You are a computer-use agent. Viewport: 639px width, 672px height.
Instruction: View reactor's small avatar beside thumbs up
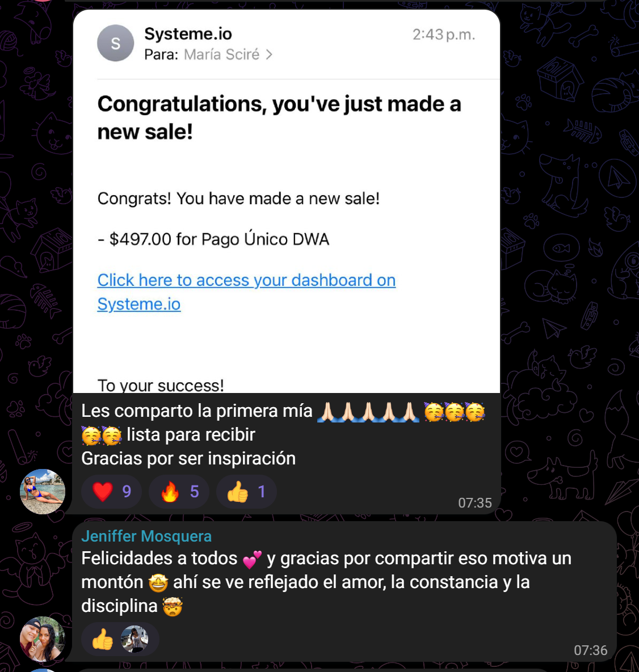[134, 639]
